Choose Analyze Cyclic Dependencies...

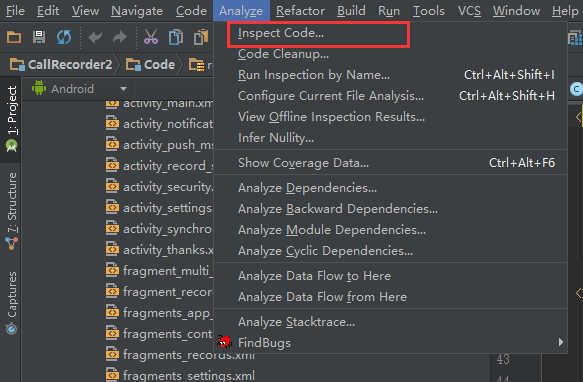pos(390,251)
